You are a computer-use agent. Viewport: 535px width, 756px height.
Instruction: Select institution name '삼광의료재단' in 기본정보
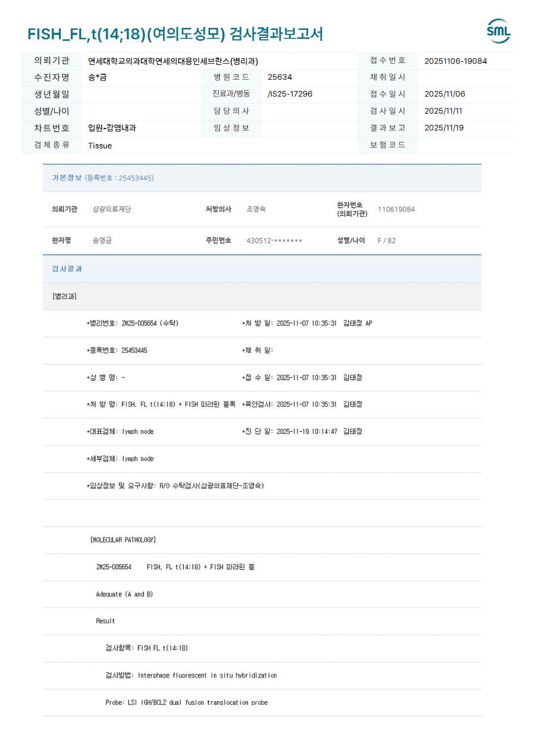point(112,209)
